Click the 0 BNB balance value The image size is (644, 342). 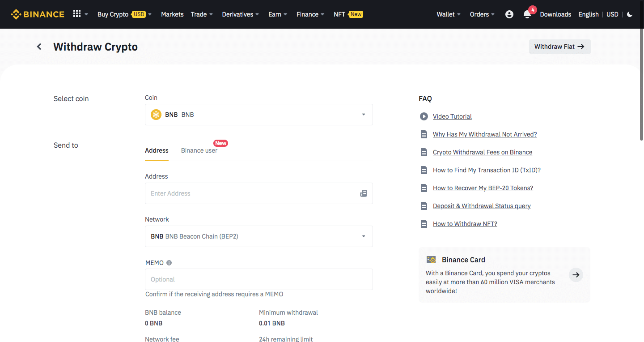pos(153,323)
